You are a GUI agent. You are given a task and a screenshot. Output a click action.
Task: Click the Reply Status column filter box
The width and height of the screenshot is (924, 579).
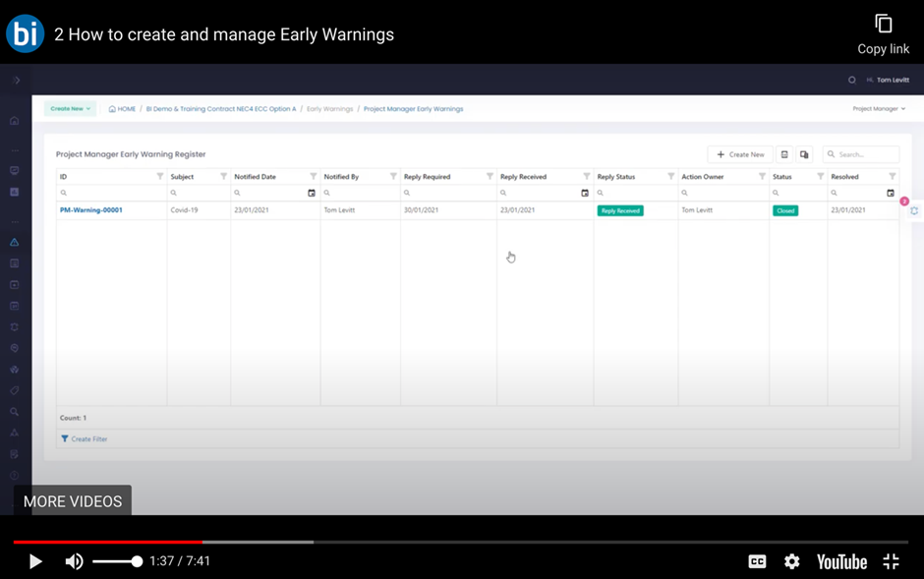(636, 193)
